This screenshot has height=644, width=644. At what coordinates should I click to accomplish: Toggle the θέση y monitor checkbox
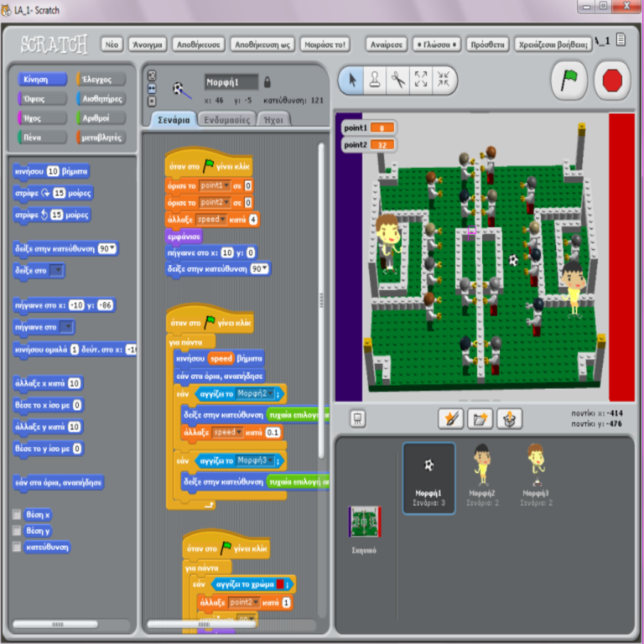(17, 531)
